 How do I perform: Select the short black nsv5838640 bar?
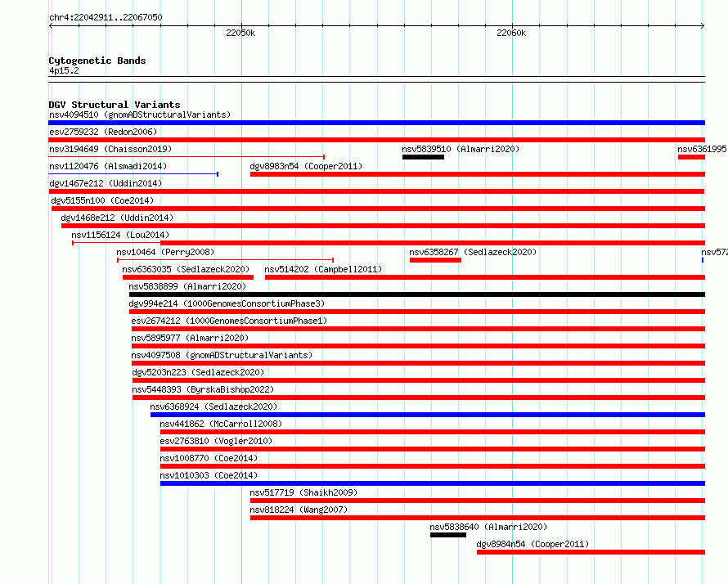click(448, 535)
